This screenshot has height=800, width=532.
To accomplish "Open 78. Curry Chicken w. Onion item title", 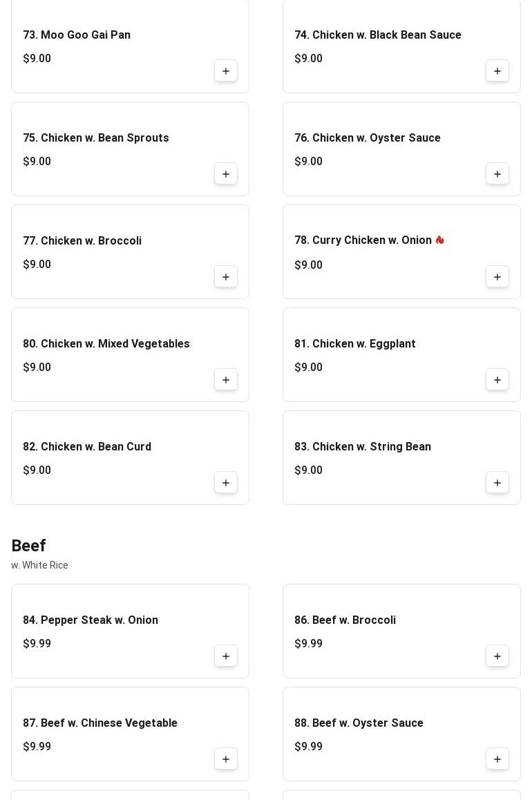I will (363, 240).
